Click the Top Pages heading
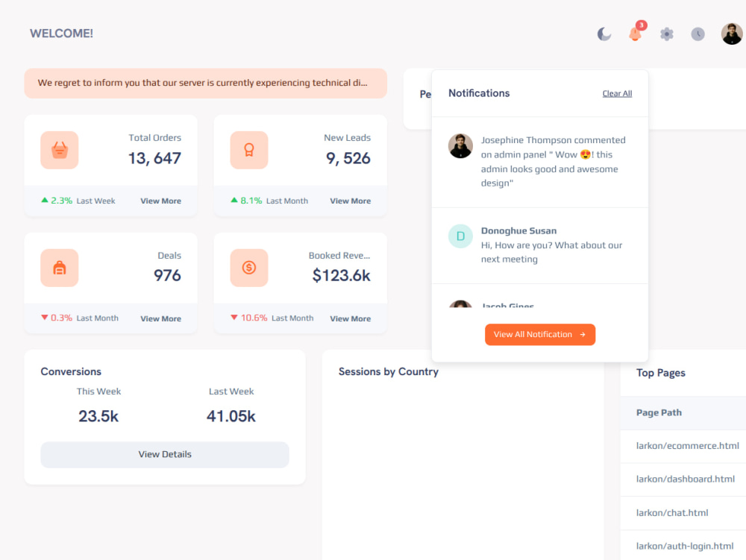The height and width of the screenshot is (560, 746). pyautogui.click(x=661, y=373)
